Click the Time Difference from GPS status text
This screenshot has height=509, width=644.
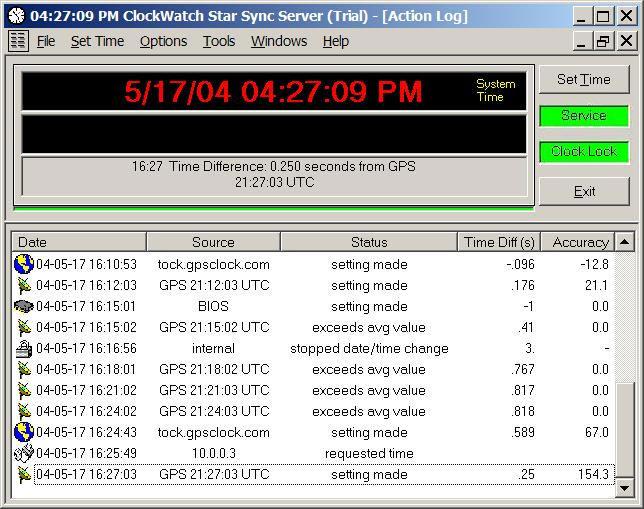tap(274, 174)
